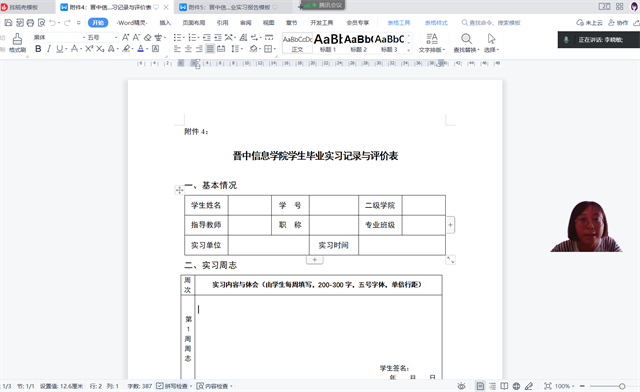Add a column using the table's right plus button
640x392 pixels.
(x=450, y=225)
